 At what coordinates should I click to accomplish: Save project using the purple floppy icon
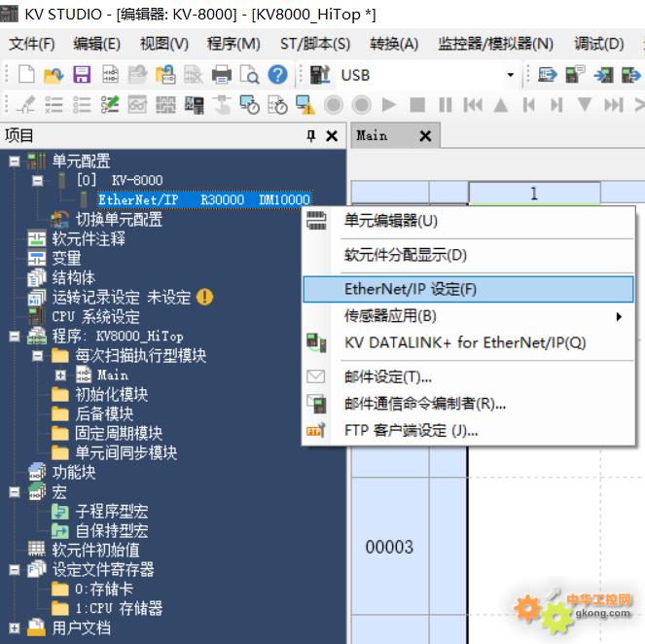(x=82, y=75)
